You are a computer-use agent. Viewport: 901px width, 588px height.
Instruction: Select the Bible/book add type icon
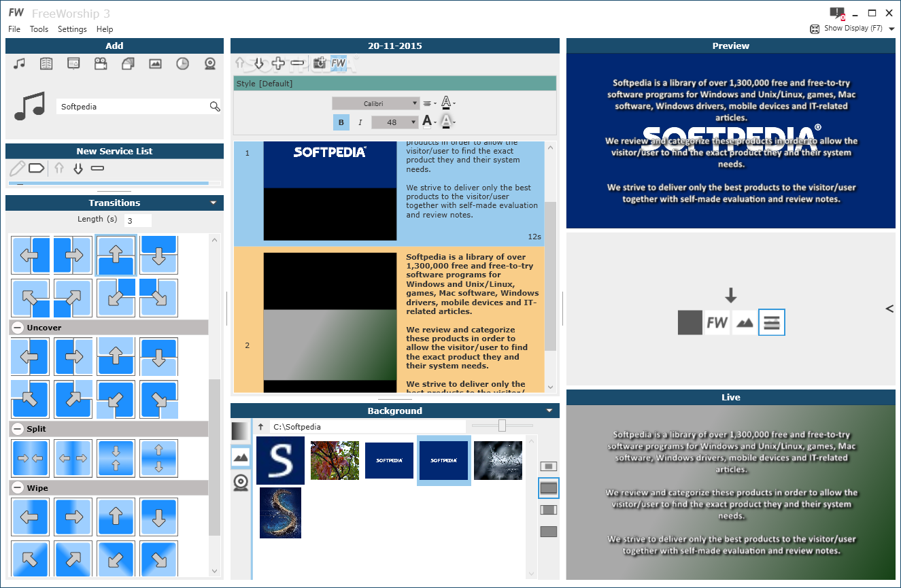46,63
